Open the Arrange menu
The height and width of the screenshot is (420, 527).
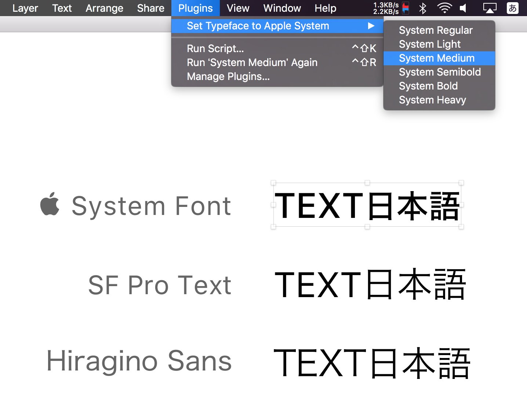pyautogui.click(x=104, y=8)
